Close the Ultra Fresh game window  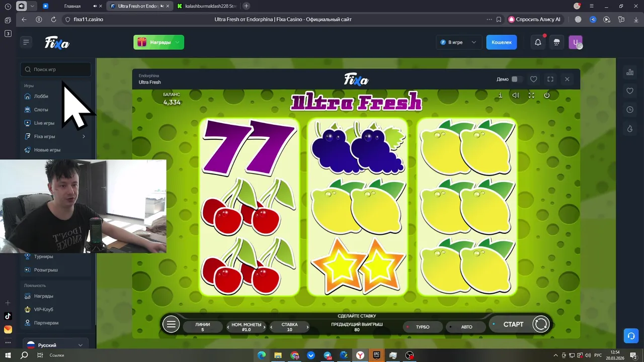click(x=567, y=79)
